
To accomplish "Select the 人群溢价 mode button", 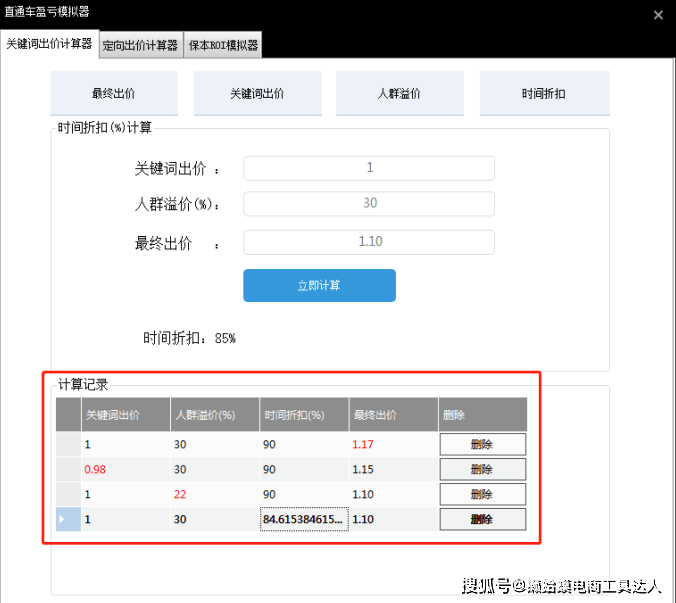I will (399, 94).
